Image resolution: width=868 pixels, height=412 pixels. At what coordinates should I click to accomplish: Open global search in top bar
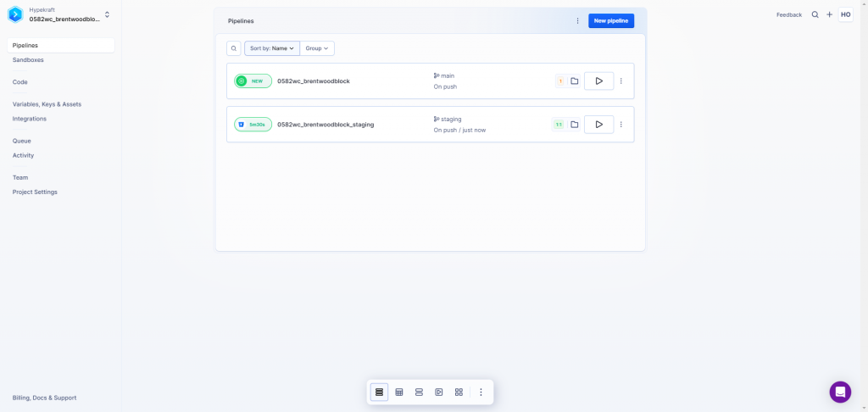pyautogui.click(x=815, y=14)
